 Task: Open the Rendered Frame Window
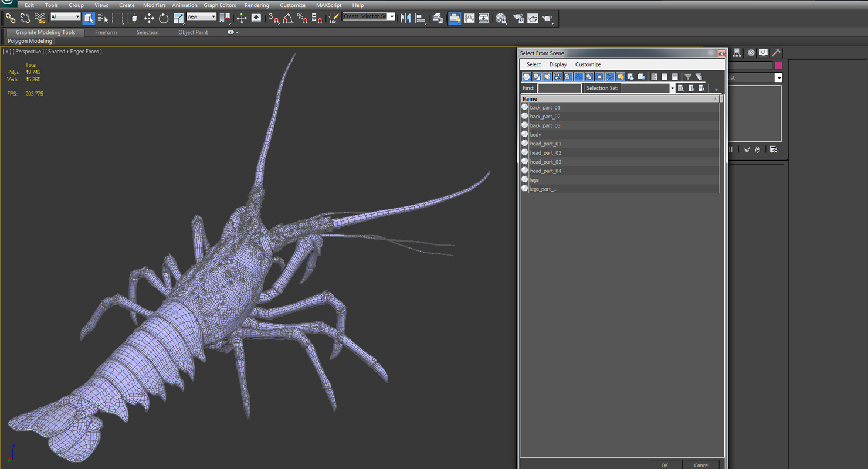coord(533,18)
